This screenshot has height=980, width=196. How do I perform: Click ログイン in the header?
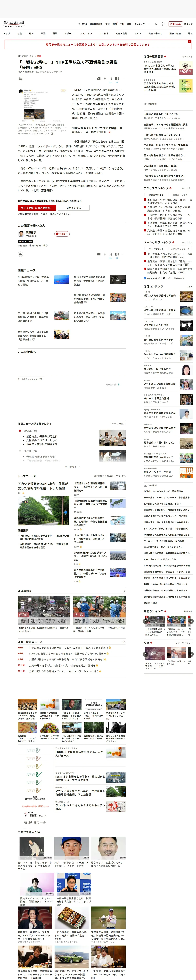[x=188, y=24]
